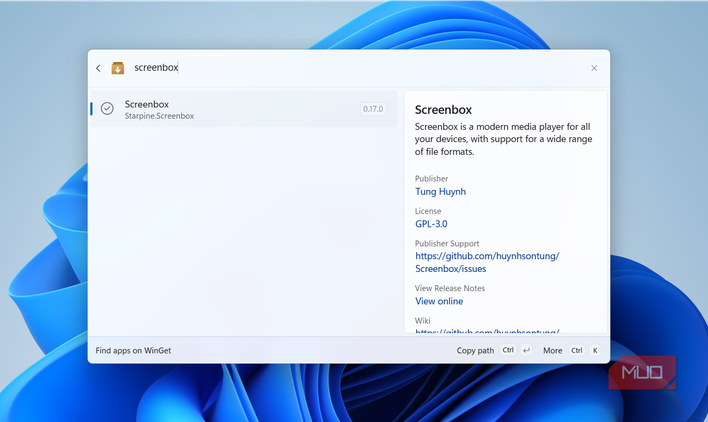Click the Copy path command
The height and width of the screenshot is (422, 708).
(475, 351)
